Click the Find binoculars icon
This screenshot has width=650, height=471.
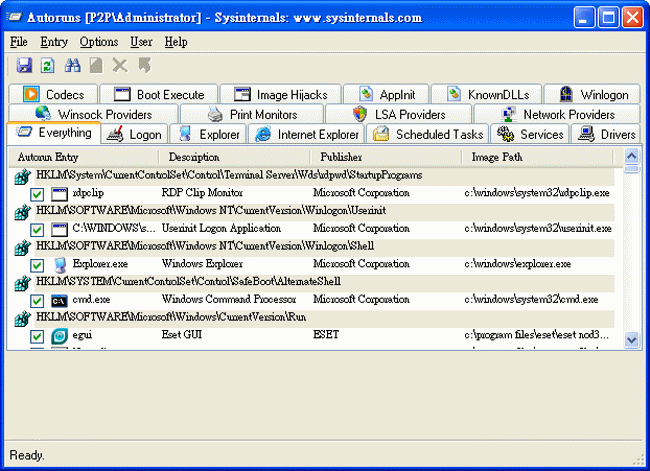[x=72, y=65]
